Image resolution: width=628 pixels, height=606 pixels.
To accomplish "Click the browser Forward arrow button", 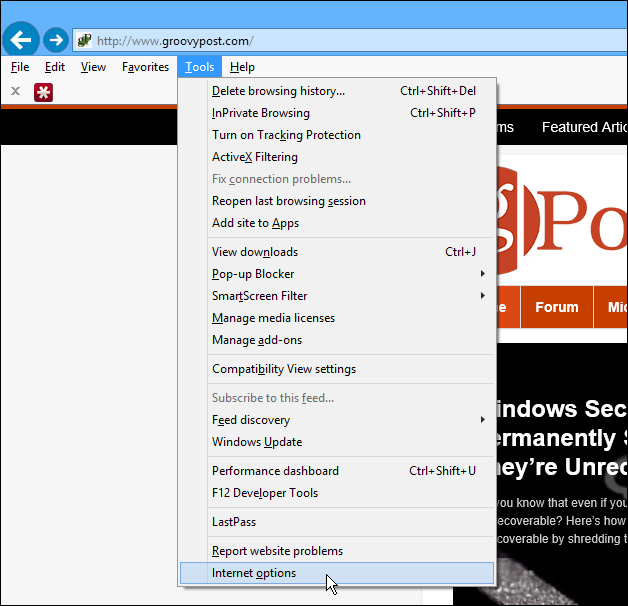I will 56,40.
